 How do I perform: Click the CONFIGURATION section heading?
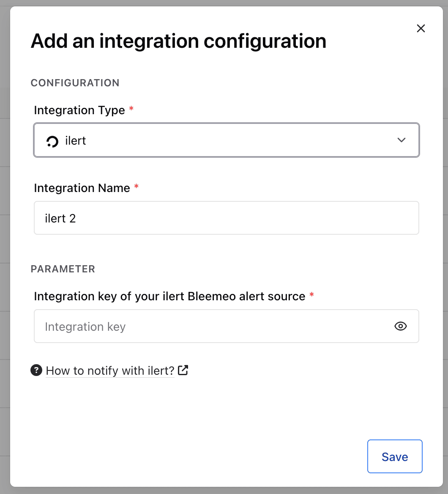point(75,83)
